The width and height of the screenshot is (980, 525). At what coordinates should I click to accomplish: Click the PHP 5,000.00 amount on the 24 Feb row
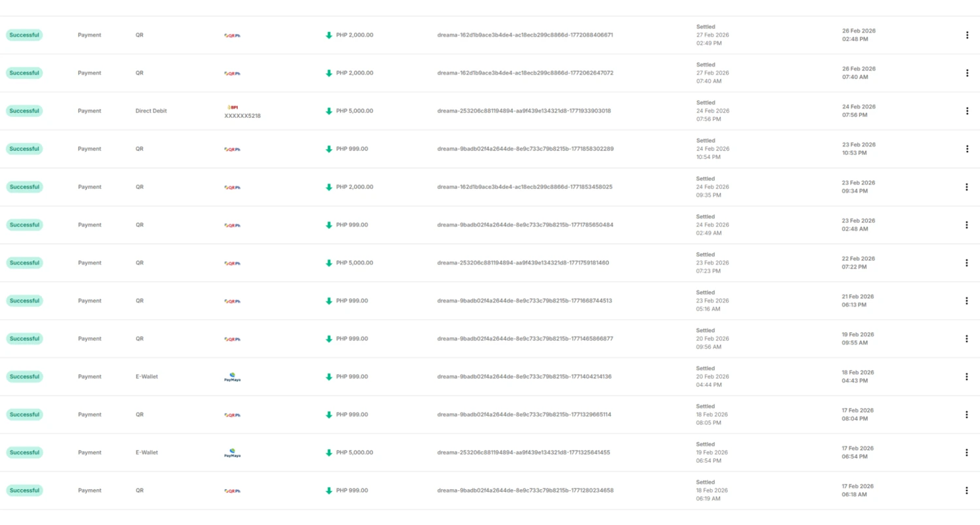pyautogui.click(x=355, y=111)
